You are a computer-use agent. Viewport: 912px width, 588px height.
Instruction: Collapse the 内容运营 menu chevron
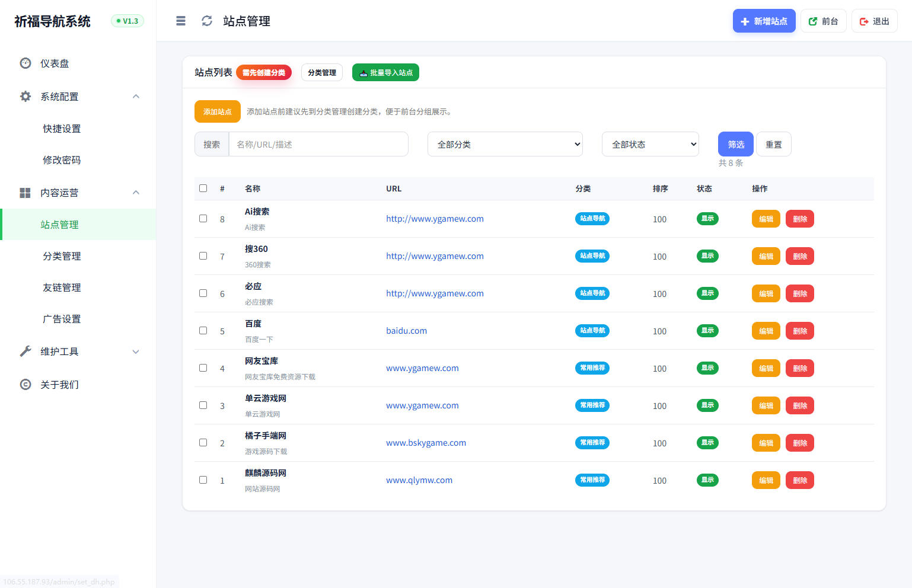click(x=136, y=193)
